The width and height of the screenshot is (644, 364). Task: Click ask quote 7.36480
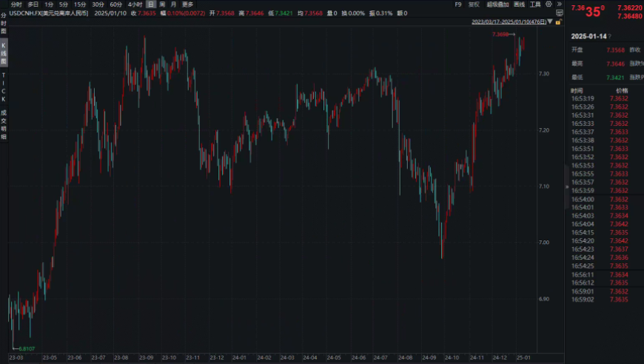(x=630, y=16)
